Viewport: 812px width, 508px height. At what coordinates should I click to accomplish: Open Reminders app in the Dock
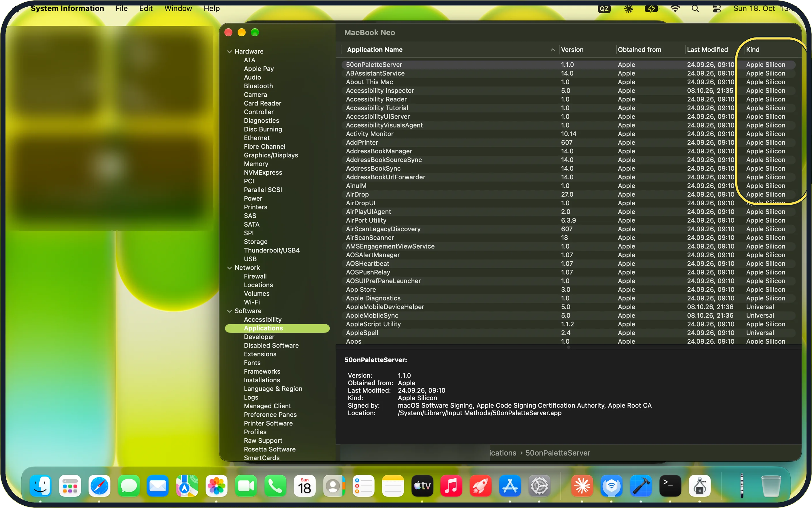(x=363, y=486)
